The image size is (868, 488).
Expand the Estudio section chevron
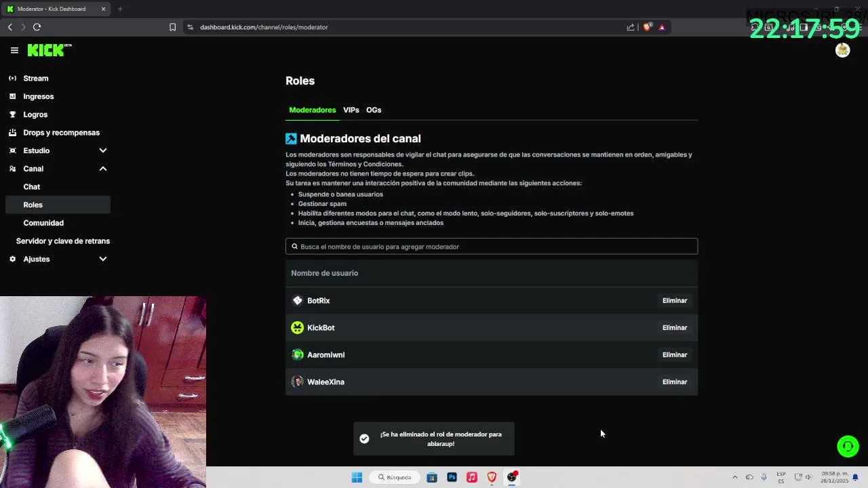click(x=103, y=150)
